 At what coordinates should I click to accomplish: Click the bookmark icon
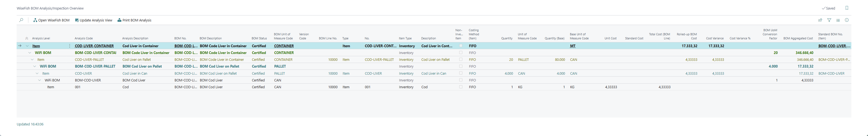coord(847,8)
